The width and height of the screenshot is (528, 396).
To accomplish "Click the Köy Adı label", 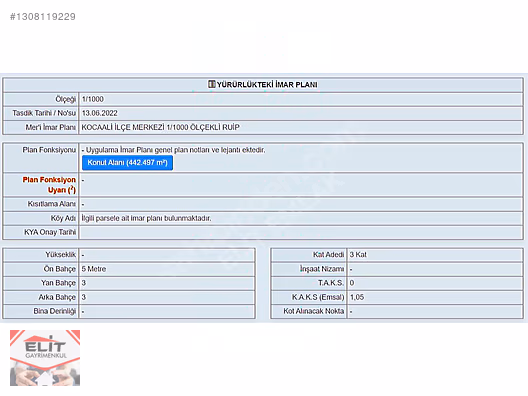I will point(63,218).
